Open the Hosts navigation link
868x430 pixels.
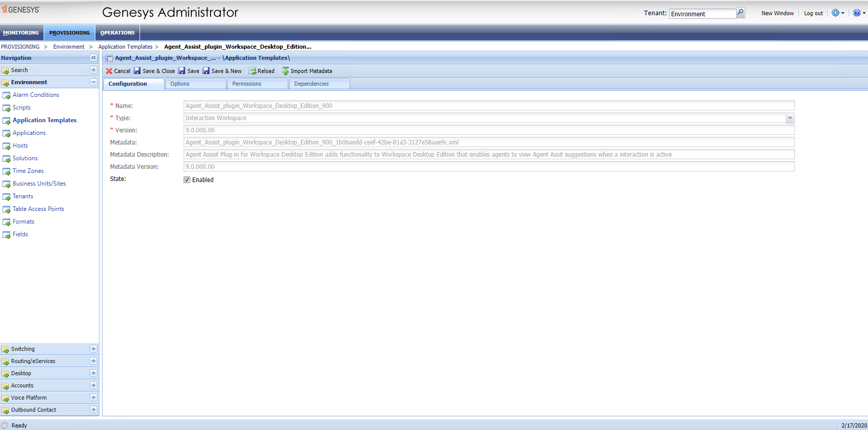(x=20, y=146)
